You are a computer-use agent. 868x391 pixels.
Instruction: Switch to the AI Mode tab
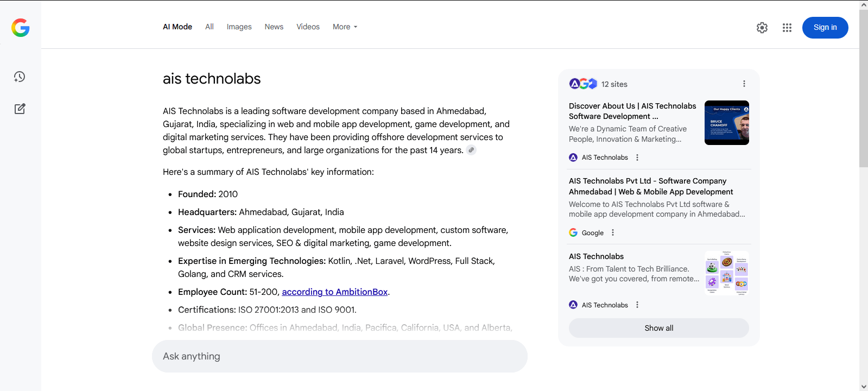coord(178,27)
